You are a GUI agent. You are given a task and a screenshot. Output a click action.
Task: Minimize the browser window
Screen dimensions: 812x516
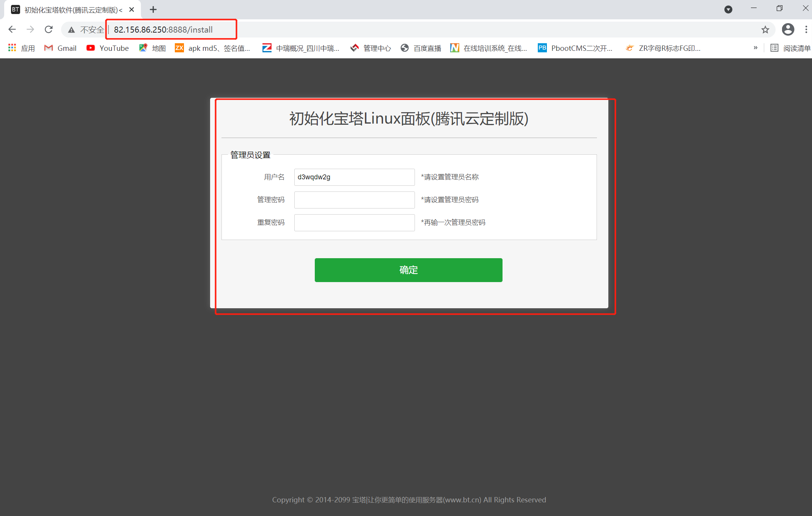point(754,8)
